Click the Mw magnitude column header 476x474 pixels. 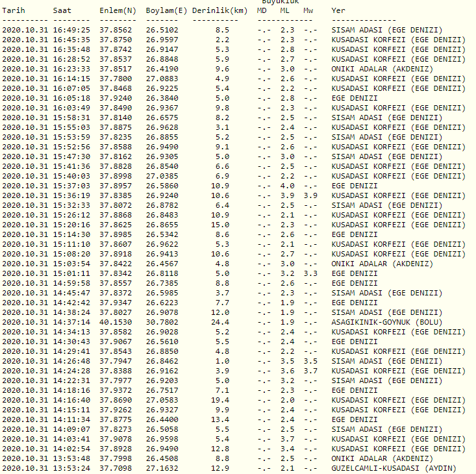click(308, 11)
